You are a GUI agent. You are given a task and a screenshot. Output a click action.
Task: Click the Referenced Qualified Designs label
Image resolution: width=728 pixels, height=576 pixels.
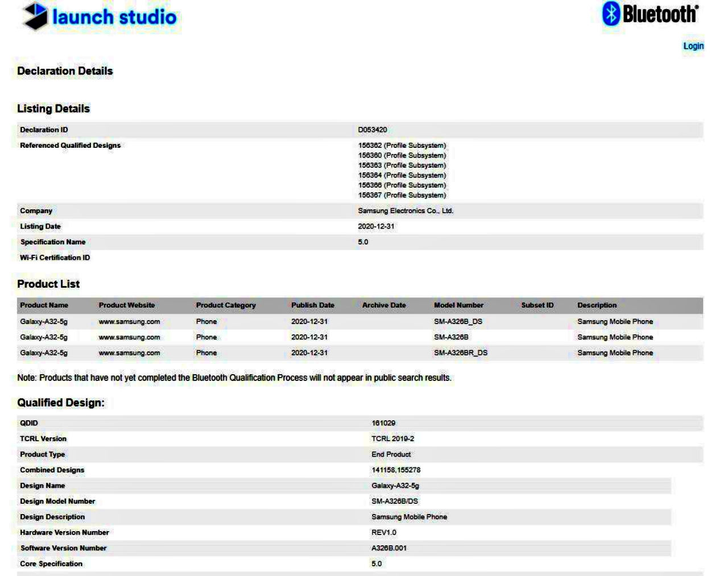[70, 146]
